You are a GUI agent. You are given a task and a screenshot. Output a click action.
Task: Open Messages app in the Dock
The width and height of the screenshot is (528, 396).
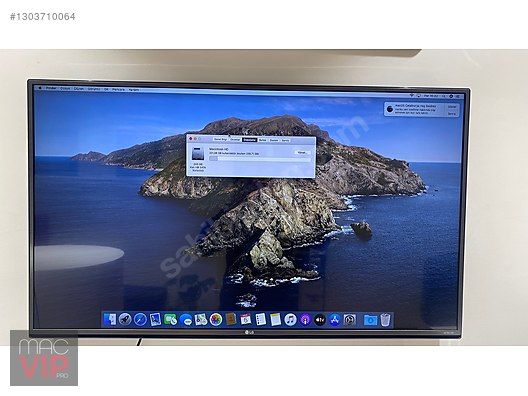tap(186, 319)
